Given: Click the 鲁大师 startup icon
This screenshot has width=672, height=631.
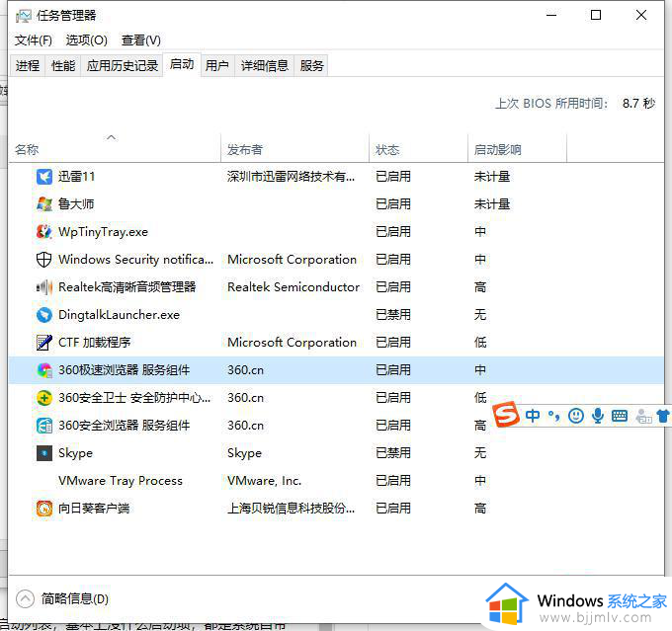Looking at the screenshot, I should (44, 203).
